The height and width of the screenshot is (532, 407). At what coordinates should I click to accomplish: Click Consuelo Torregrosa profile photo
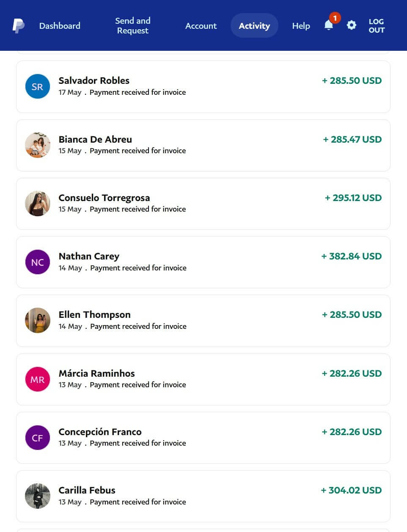(38, 204)
